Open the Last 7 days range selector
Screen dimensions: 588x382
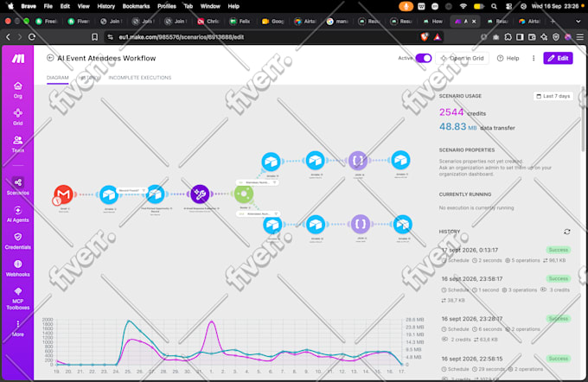pos(553,96)
